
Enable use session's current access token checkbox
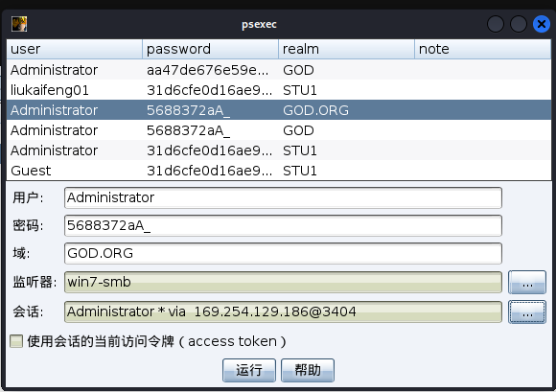point(16,341)
